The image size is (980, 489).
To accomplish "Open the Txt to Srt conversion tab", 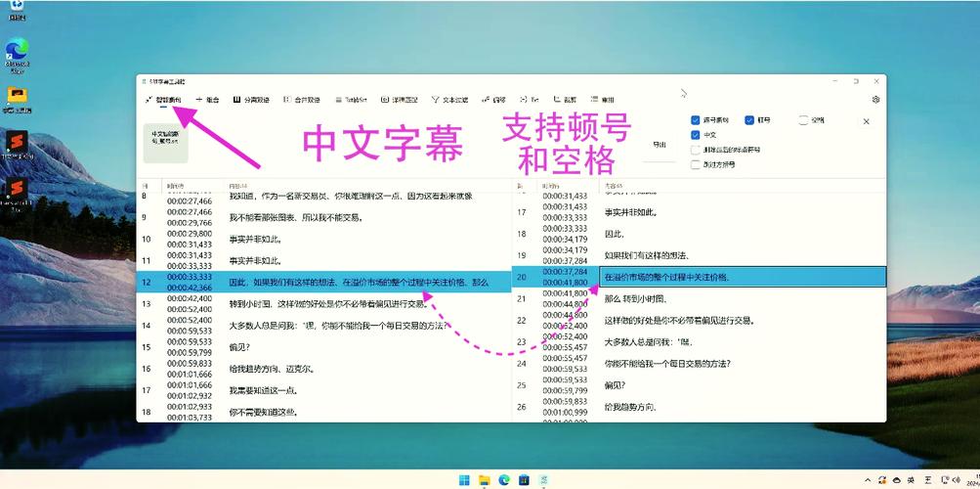I will 351,100.
